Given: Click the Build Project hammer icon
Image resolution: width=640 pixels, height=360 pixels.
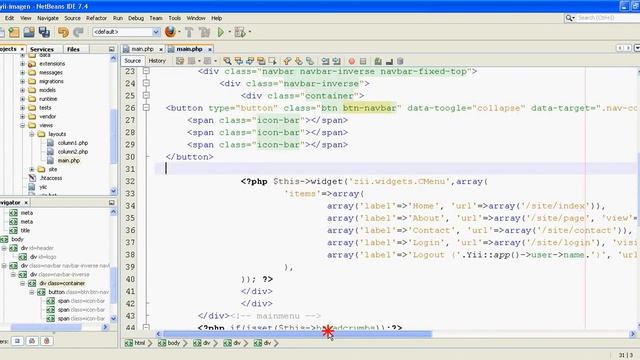Looking at the screenshot, I should click(x=189, y=32).
